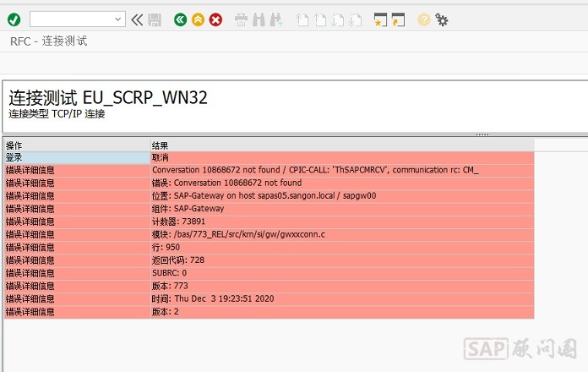Click the First Page icon
Screen dimensions: 588x372
coord(302,19)
